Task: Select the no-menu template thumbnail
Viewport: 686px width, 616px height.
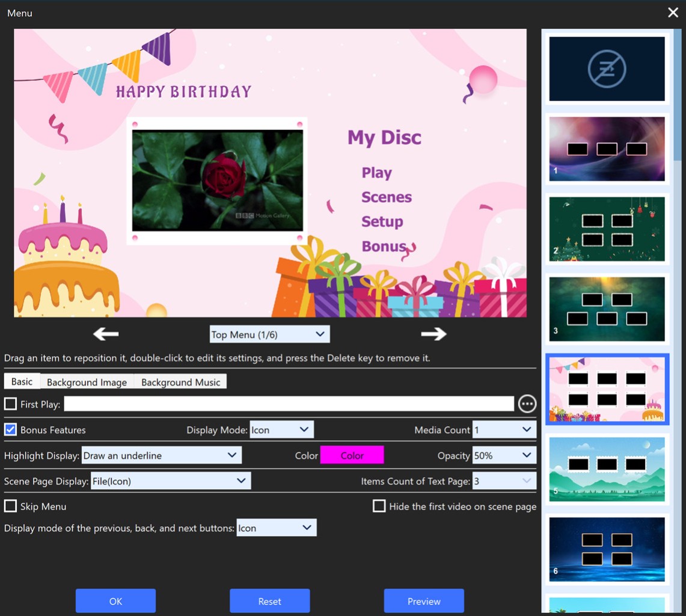Action: coord(607,69)
